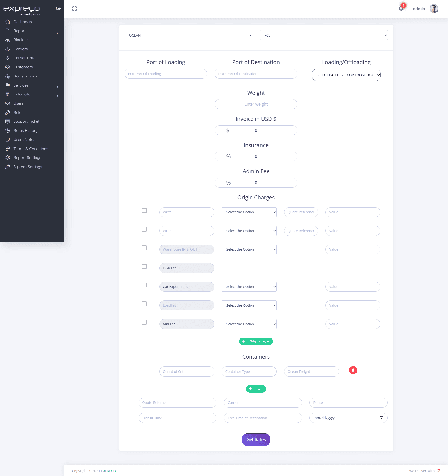Open the FCL shipment type dropdown
This screenshot has width=448, height=476.
324,35
